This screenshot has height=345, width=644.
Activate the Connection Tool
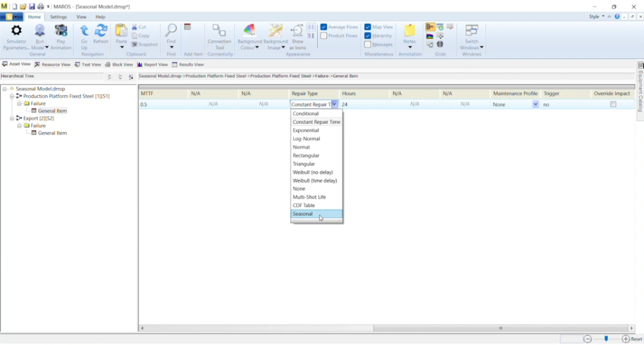click(x=219, y=31)
